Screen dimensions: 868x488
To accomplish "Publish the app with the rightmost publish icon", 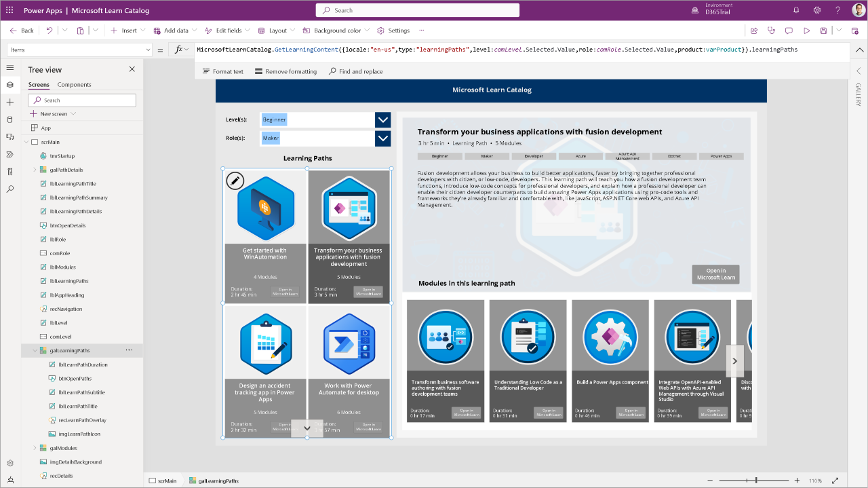I will pos(854,31).
